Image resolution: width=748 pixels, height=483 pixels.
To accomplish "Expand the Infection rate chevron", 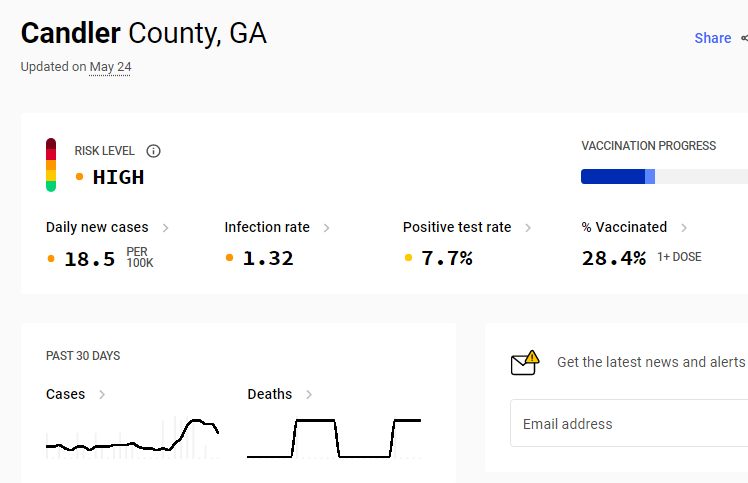I will 327,228.
